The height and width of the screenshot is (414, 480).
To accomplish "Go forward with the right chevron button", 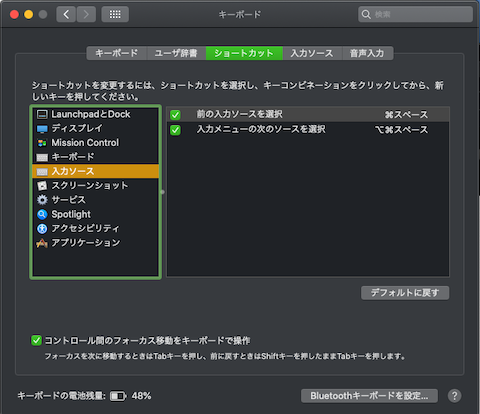I will tap(86, 14).
